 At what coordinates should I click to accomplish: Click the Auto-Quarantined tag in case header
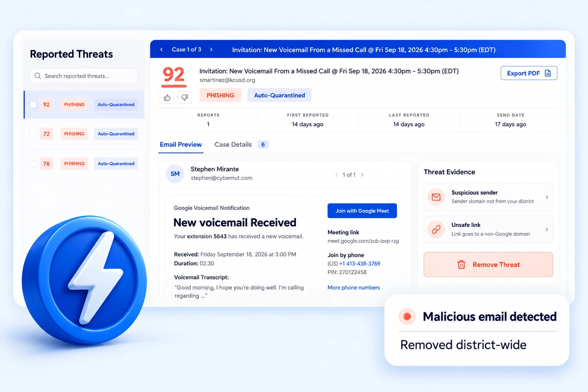click(279, 95)
